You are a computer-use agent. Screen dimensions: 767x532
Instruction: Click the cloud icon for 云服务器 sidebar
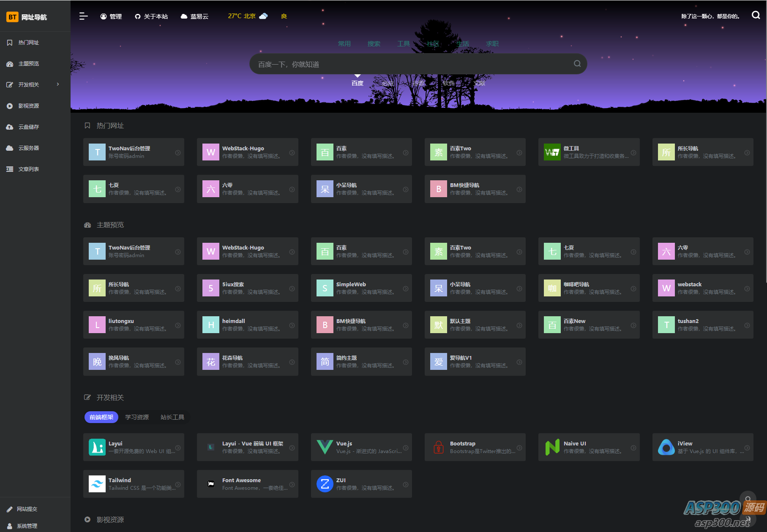coord(10,148)
